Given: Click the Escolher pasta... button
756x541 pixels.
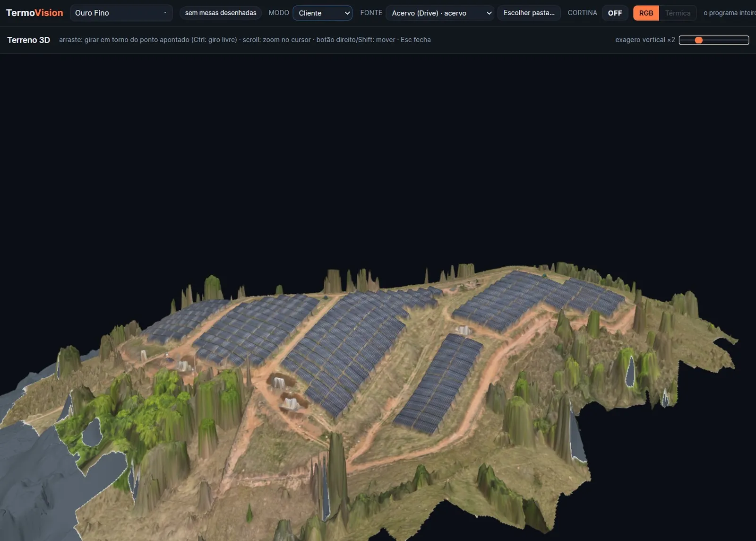Looking at the screenshot, I should click(529, 13).
